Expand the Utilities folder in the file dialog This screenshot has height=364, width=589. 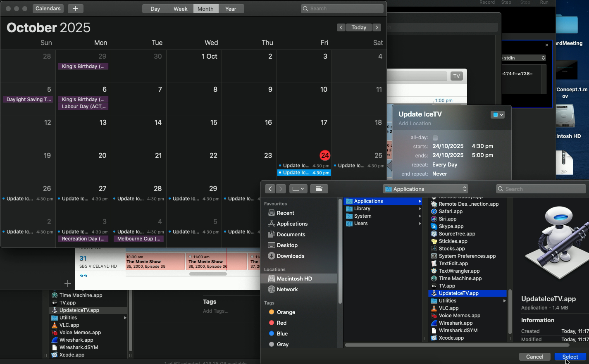pos(504,301)
